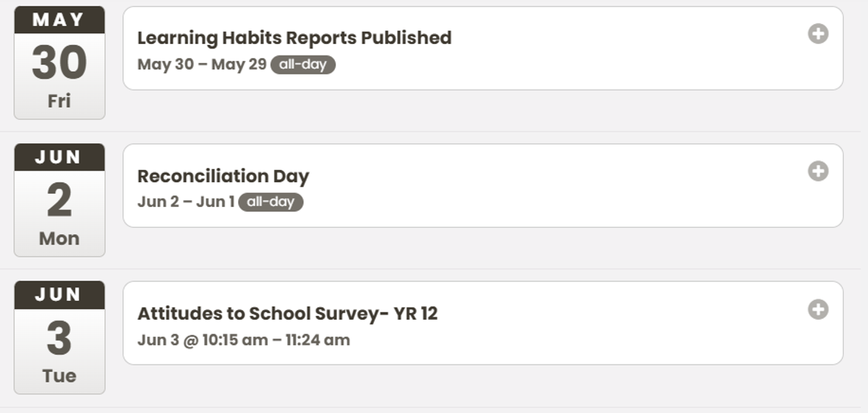
Task: Click all-day badge beside Jun 2 – Jun 1
Action: point(271,202)
